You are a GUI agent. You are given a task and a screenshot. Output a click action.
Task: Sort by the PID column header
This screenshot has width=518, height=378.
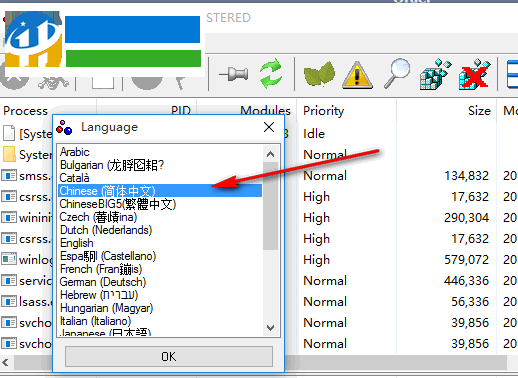pyautogui.click(x=181, y=110)
